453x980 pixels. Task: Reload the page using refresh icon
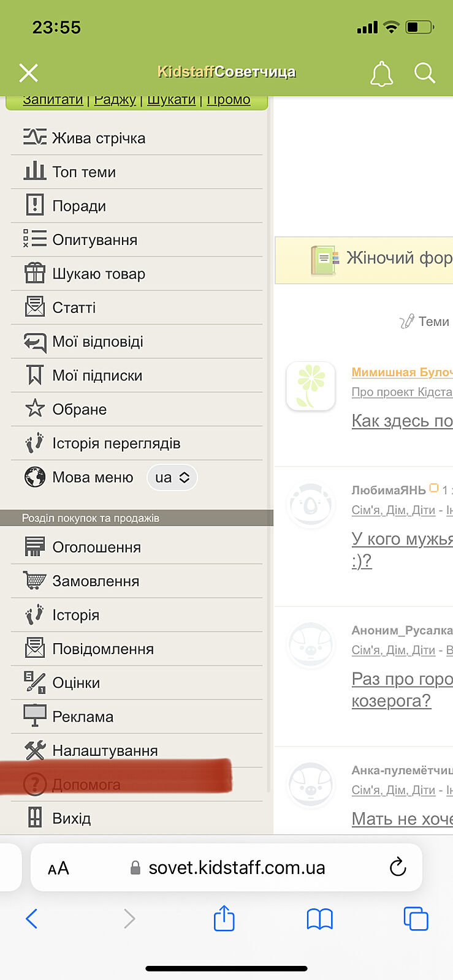(398, 867)
